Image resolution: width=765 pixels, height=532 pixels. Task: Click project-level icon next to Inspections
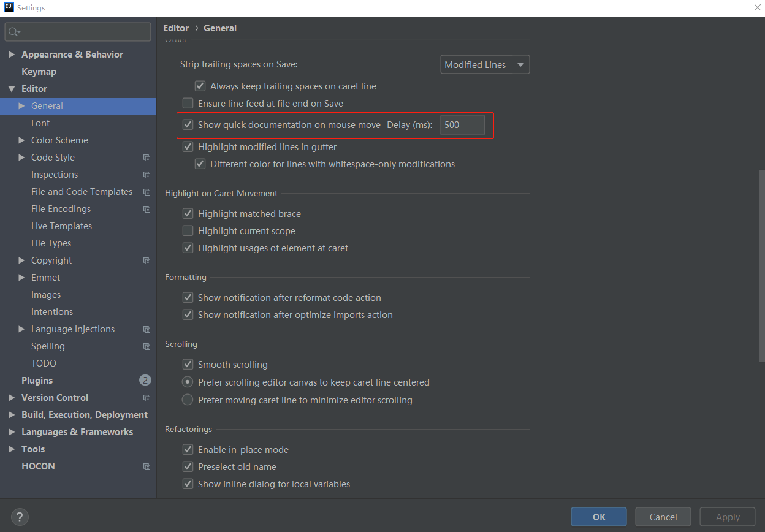[x=147, y=175]
